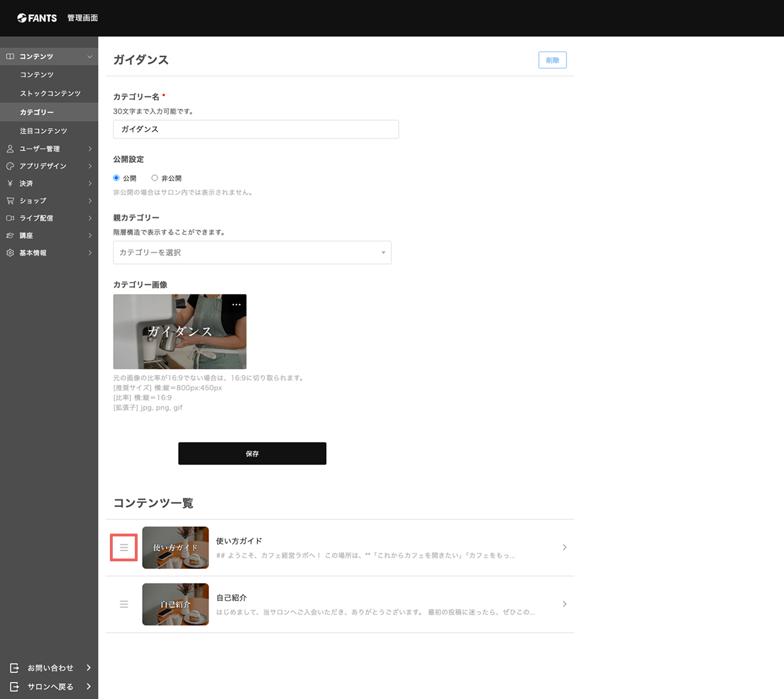
Task: Collapse the コンテンツ sidebar section chevron
Action: click(x=90, y=57)
